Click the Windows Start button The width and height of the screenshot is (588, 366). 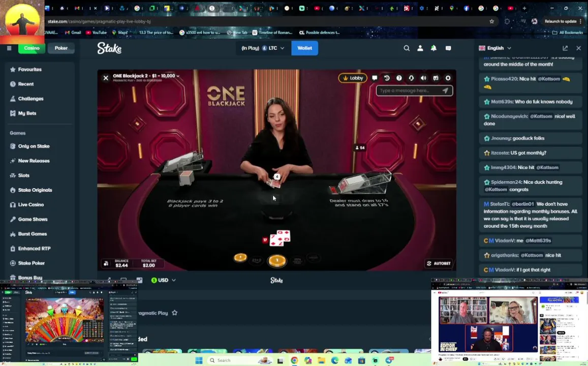(x=199, y=360)
